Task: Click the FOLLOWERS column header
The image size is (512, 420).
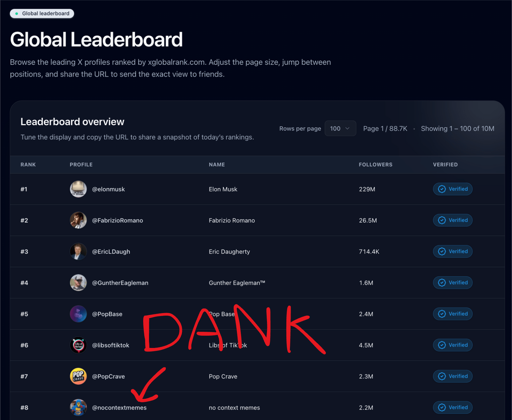Action: (376, 165)
